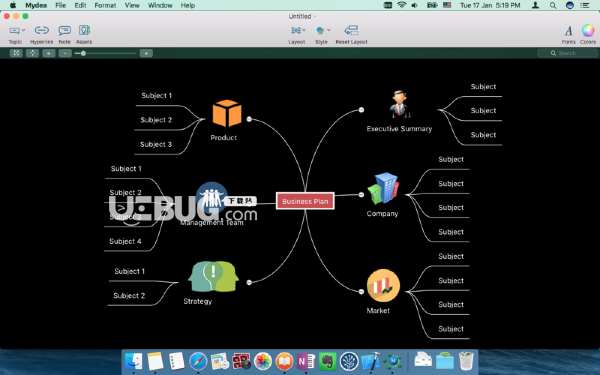Click the Strategy label text
Screen dimensions: 600x375
pos(197,302)
